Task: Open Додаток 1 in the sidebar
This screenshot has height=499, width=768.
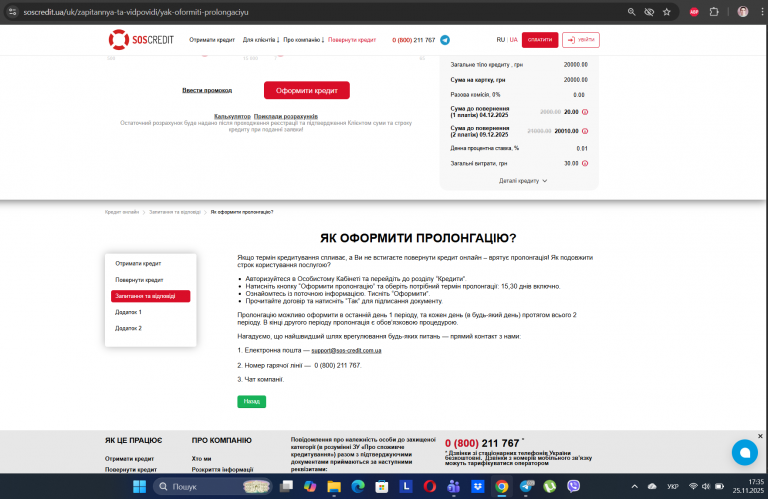Action: click(x=128, y=312)
